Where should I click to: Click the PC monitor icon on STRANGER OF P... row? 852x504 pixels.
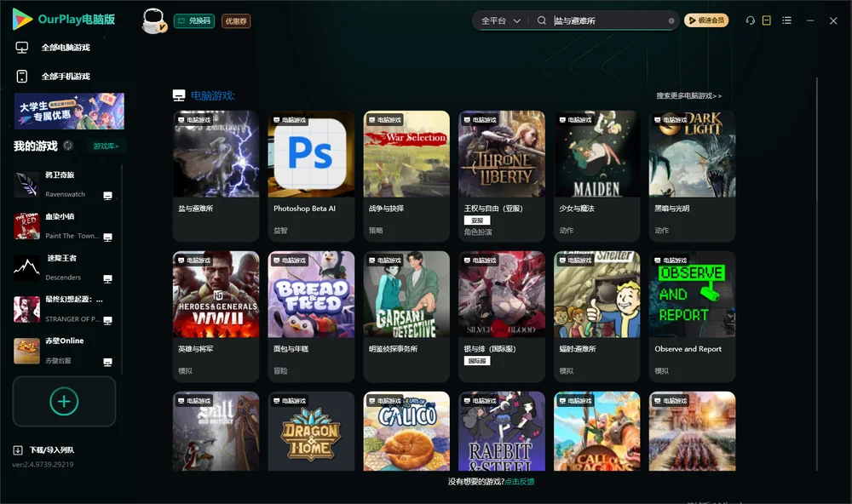pos(107,320)
